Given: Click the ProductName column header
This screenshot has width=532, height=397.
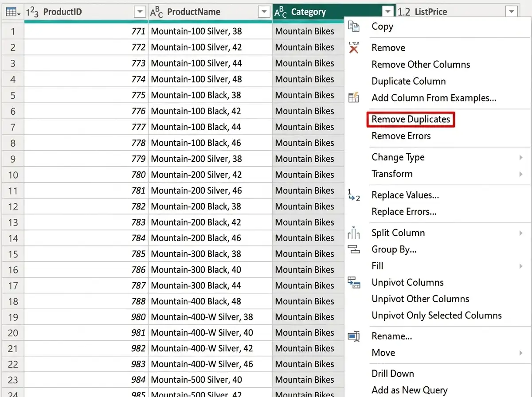Looking at the screenshot, I should (210, 12).
